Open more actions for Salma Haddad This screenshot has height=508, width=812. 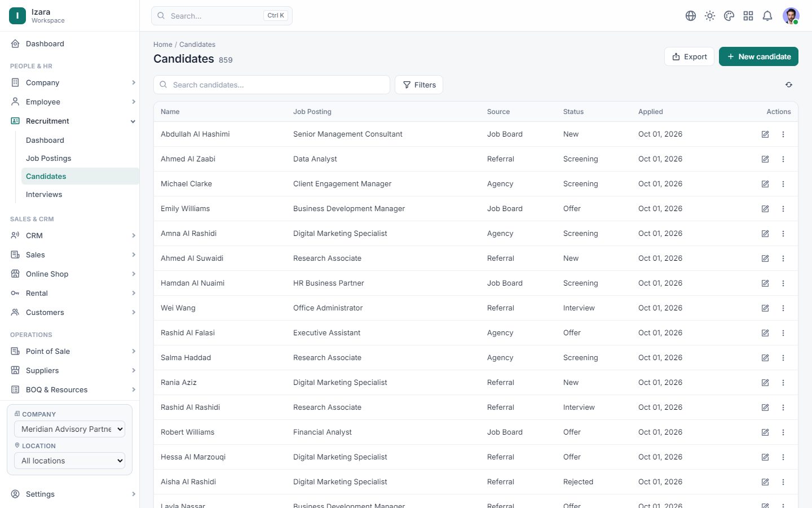(783, 358)
